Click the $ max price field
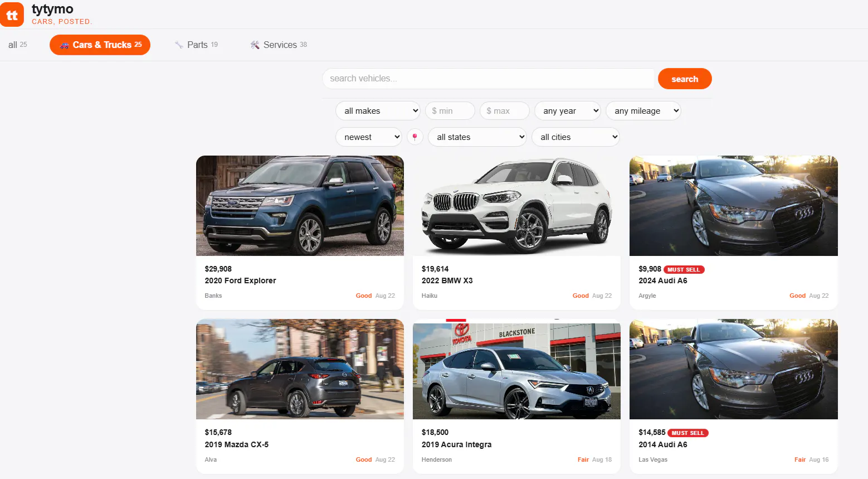868x479 pixels. [505, 110]
